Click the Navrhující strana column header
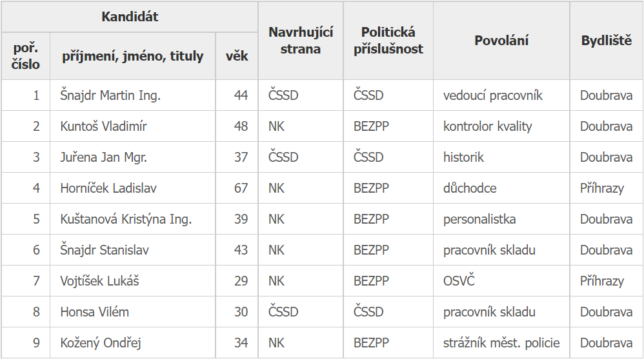644x359 pixels. [x=301, y=40]
